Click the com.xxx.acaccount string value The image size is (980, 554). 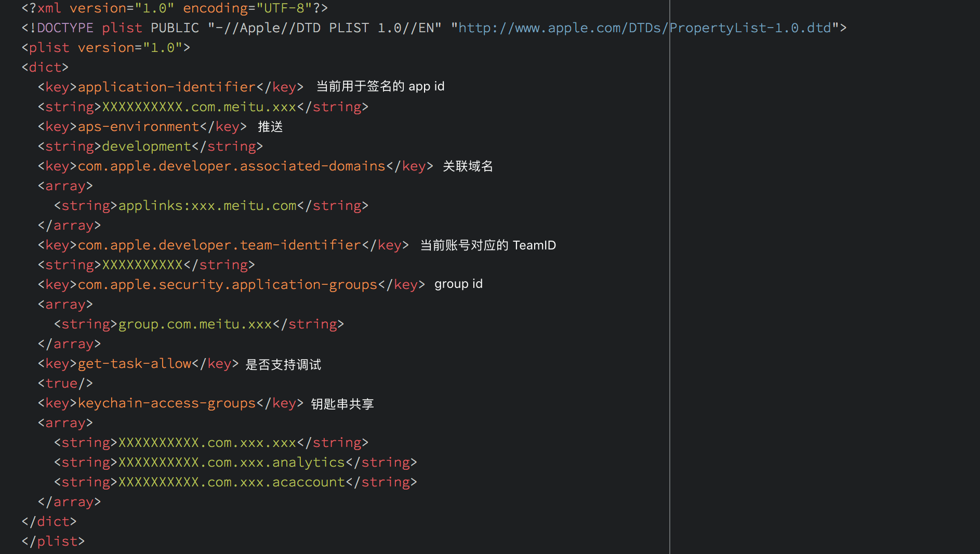[231, 482]
